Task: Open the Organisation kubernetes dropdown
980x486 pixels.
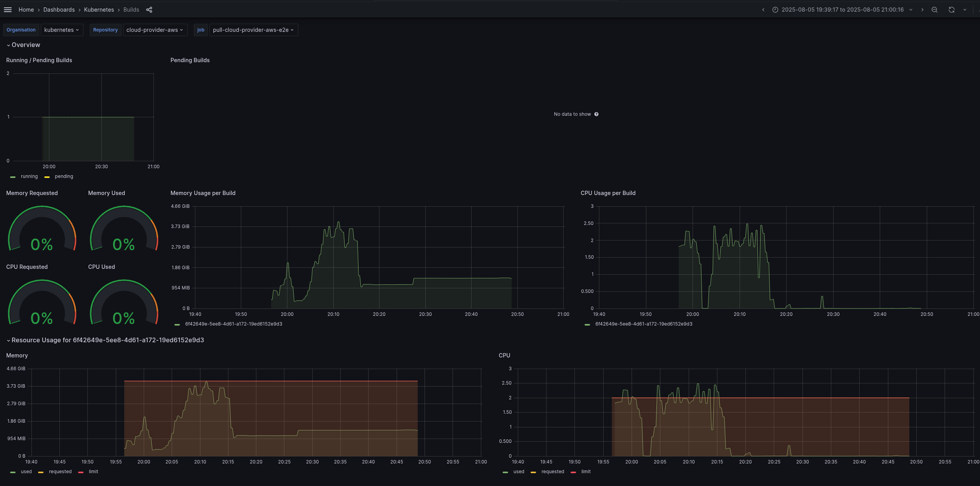Action: (x=61, y=30)
